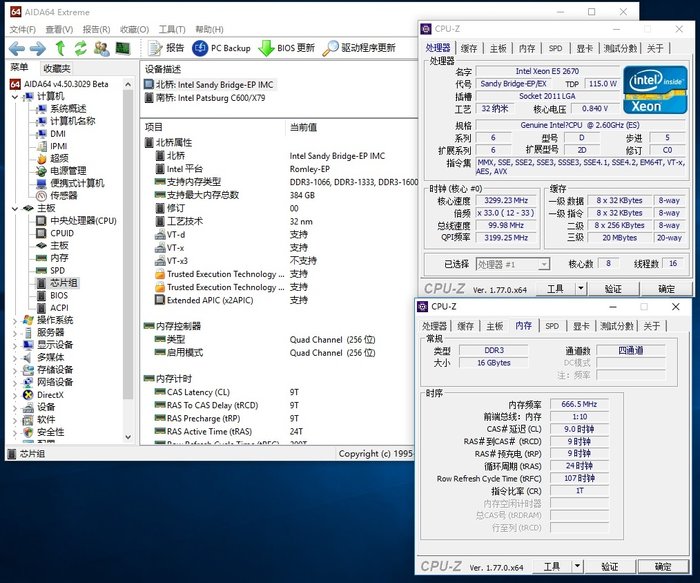Click the users icon in AIDA64 toolbar
The width and height of the screenshot is (700, 583).
[x=102, y=48]
